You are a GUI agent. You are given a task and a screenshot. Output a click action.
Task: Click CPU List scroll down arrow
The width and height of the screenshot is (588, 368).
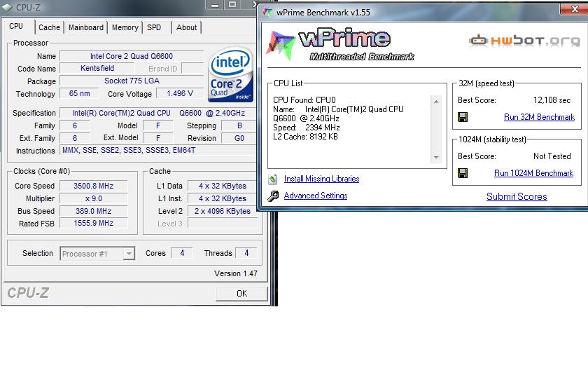[436, 157]
